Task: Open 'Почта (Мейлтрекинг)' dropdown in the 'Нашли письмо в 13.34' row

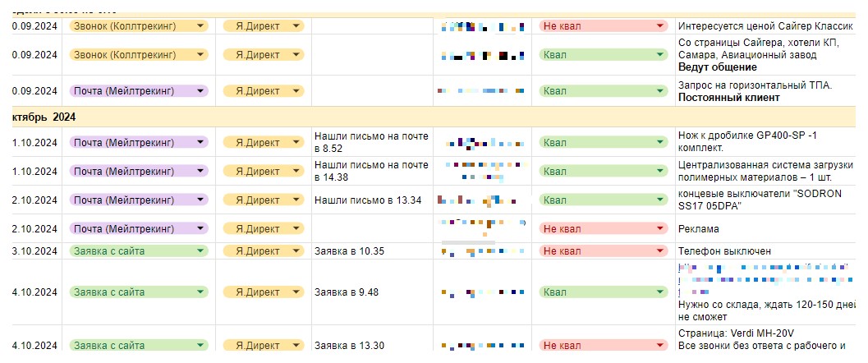Action: point(200,200)
